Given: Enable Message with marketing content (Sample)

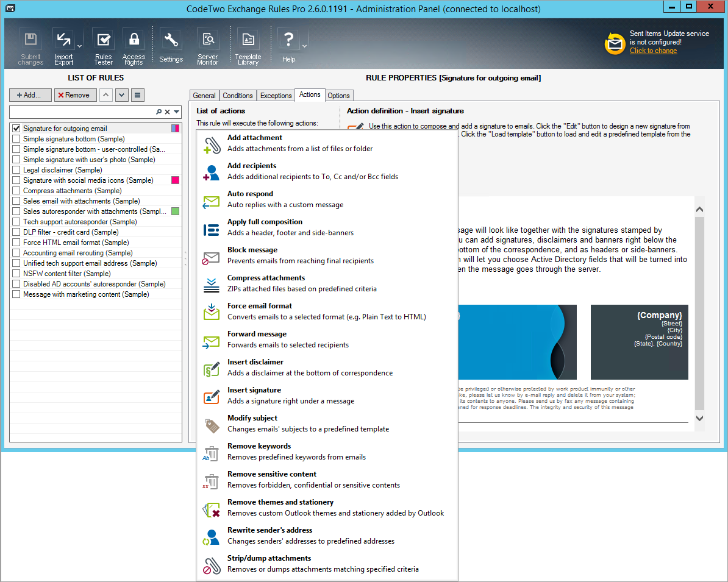Looking at the screenshot, I should (x=16, y=294).
